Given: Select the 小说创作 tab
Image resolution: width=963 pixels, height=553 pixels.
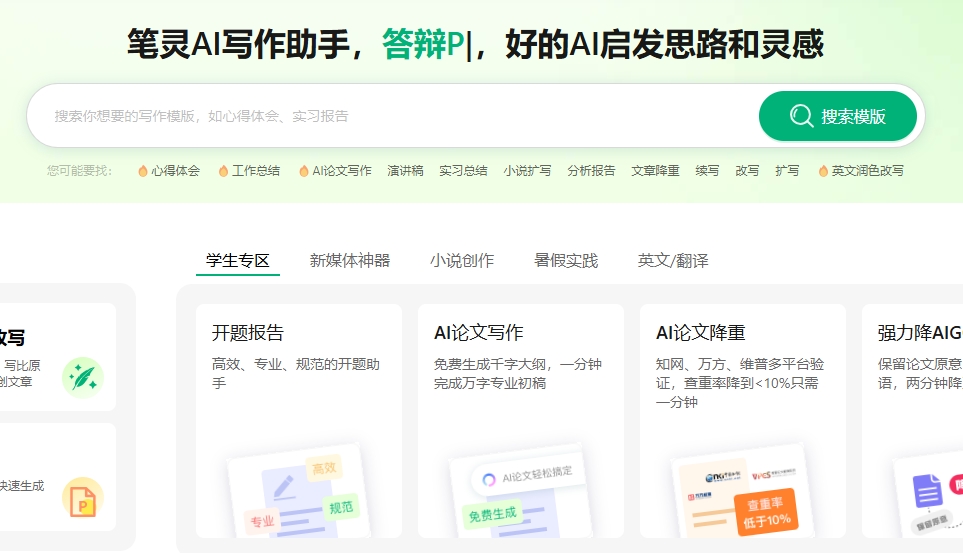Looking at the screenshot, I should tap(462, 261).
